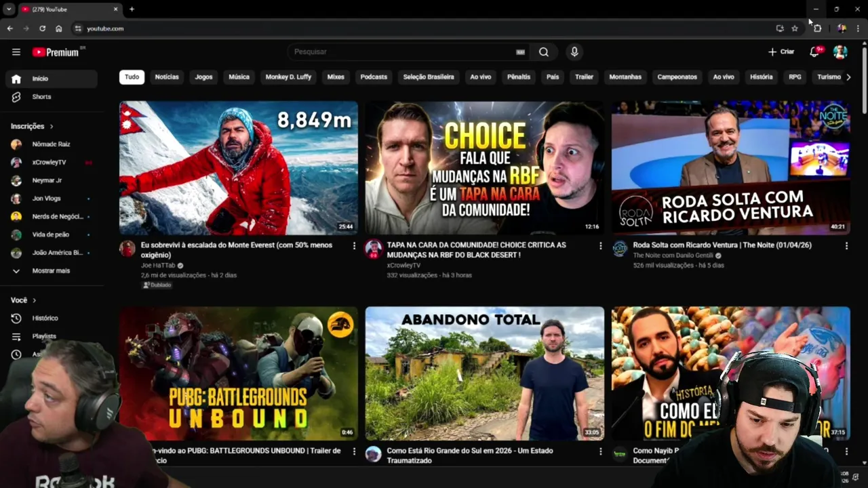The image size is (868, 488).
Task: Open a new browser tab
Action: point(132,9)
